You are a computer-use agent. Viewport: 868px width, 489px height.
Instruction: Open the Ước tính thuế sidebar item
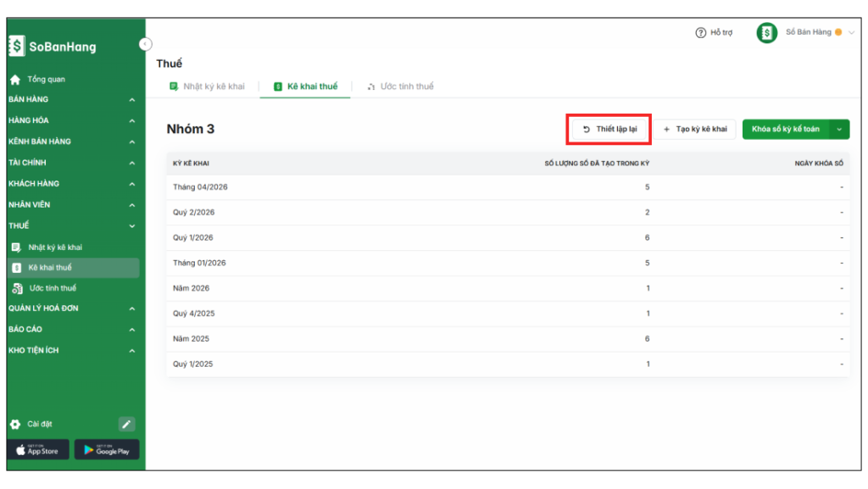coord(52,288)
